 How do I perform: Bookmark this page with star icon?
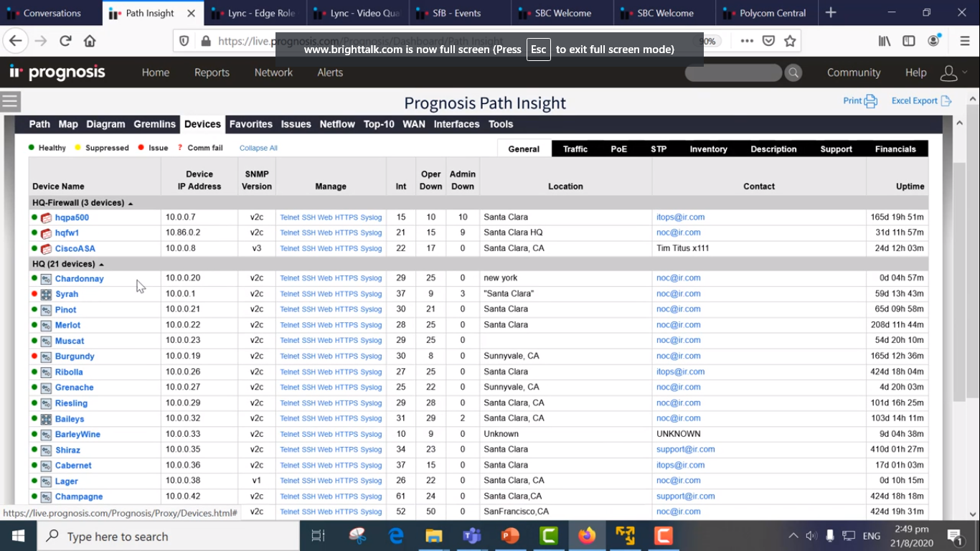[790, 41]
